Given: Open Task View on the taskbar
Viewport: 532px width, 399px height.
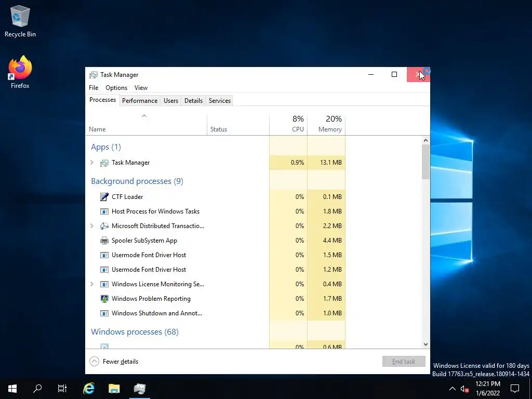Looking at the screenshot, I should point(62,389).
